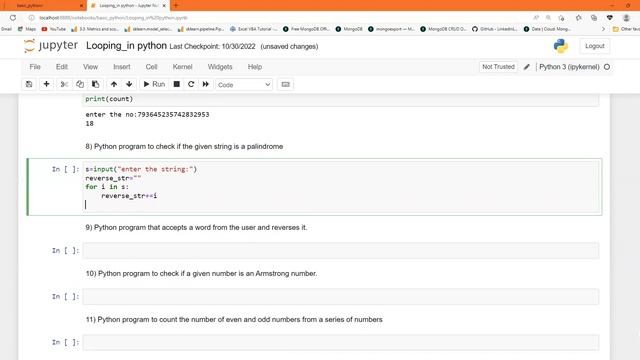640x360 pixels.
Task: Click the Python logo icon
Action: 561,46
